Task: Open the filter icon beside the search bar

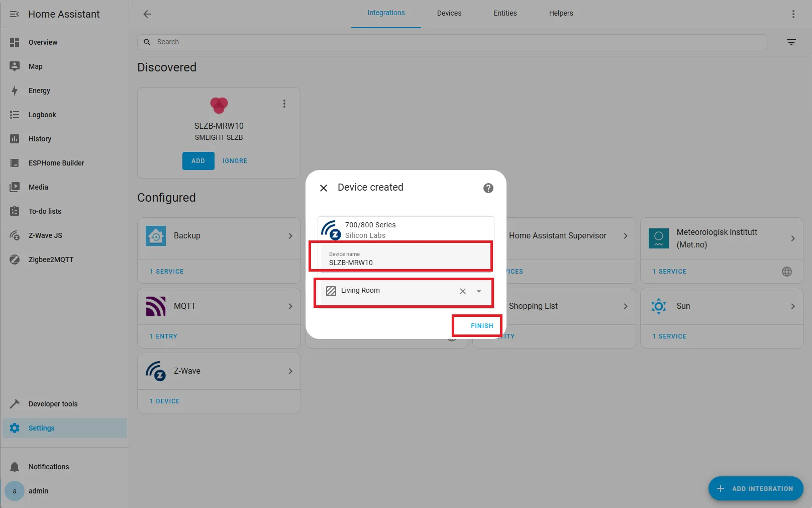Action: pos(791,42)
